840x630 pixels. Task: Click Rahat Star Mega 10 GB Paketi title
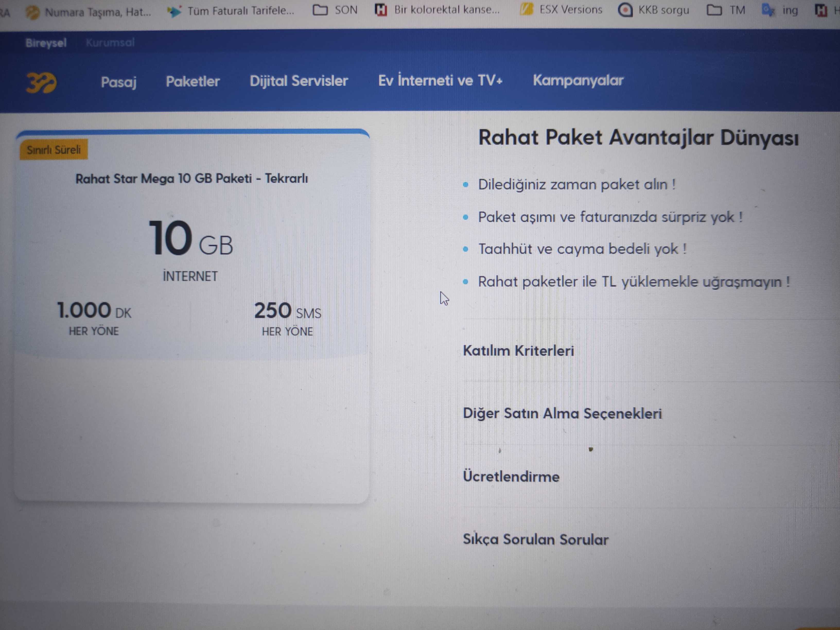(191, 179)
